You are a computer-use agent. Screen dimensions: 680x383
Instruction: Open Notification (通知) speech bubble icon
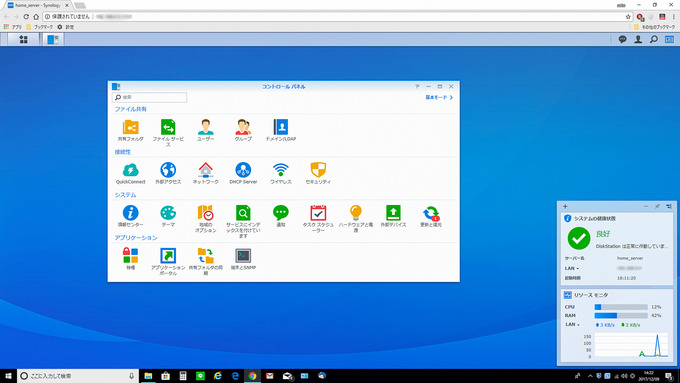pos(281,213)
